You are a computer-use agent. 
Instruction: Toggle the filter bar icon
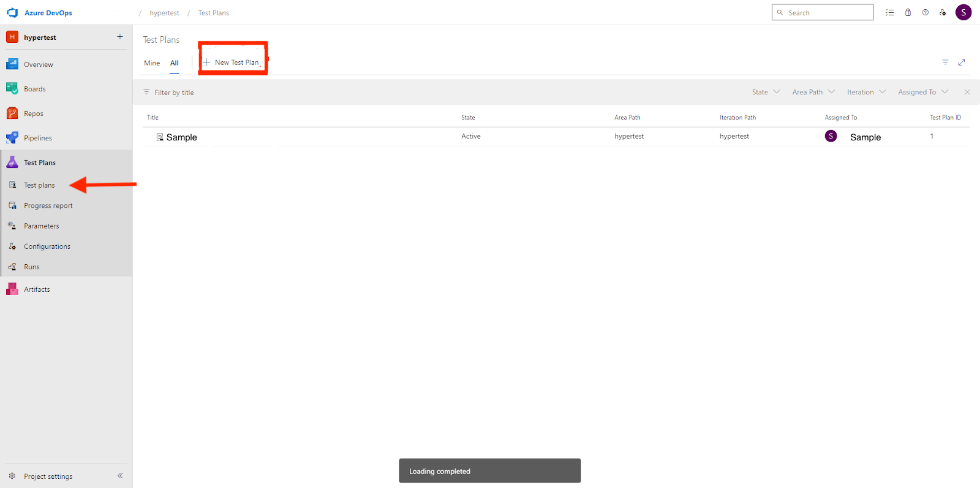click(x=945, y=63)
